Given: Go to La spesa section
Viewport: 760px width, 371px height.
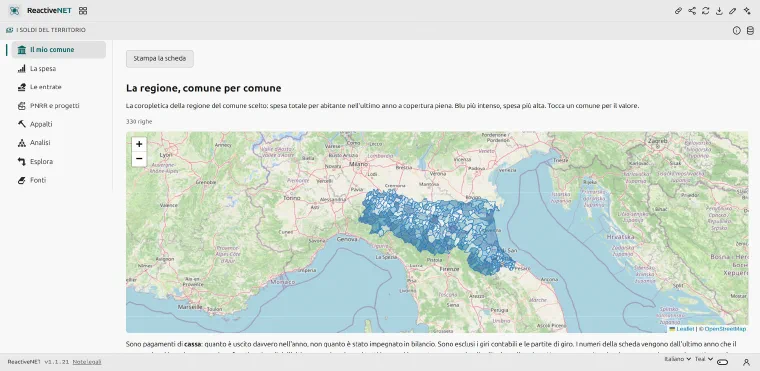Looking at the screenshot, I should click(59, 68).
